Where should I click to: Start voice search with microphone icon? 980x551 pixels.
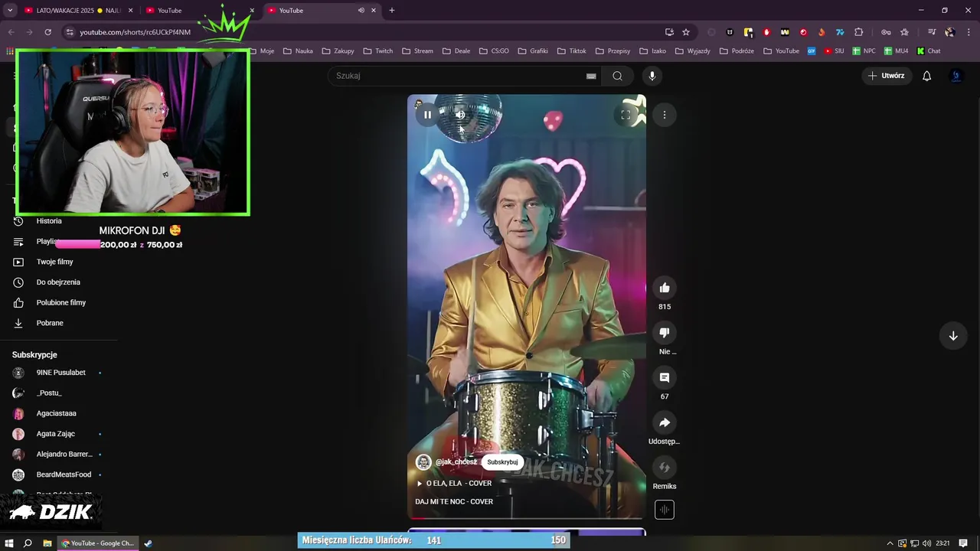[652, 76]
